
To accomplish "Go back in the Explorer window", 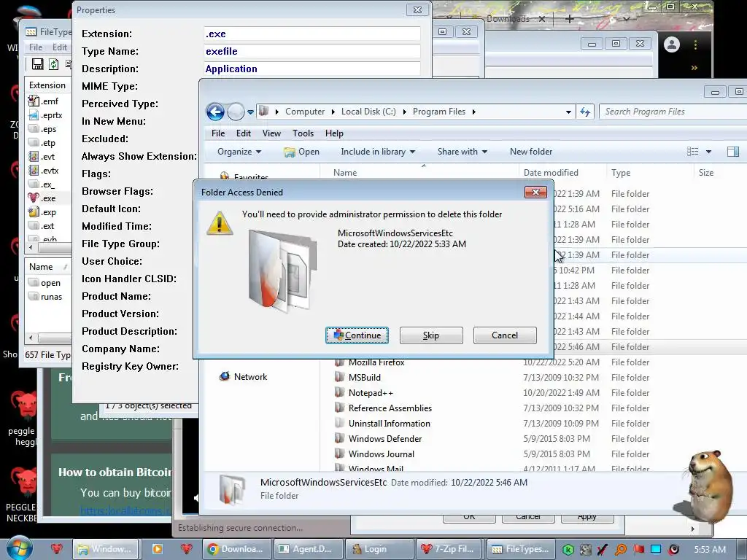I will coord(215,112).
